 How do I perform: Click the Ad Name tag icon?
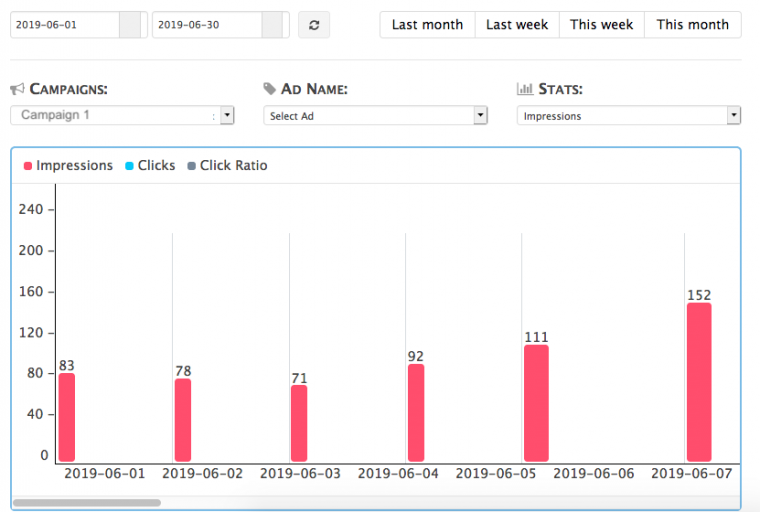(x=269, y=88)
